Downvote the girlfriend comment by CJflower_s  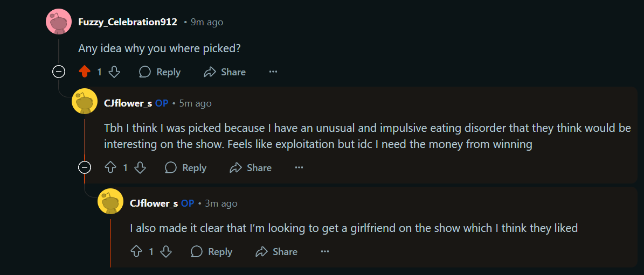point(166,251)
